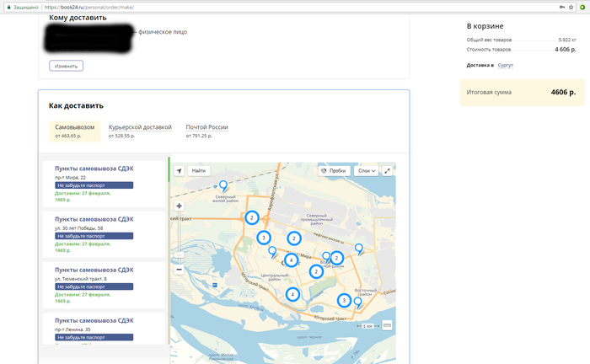This screenshot has height=364, width=590.
Task: Expand the map to fullscreen
Action: (x=388, y=170)
